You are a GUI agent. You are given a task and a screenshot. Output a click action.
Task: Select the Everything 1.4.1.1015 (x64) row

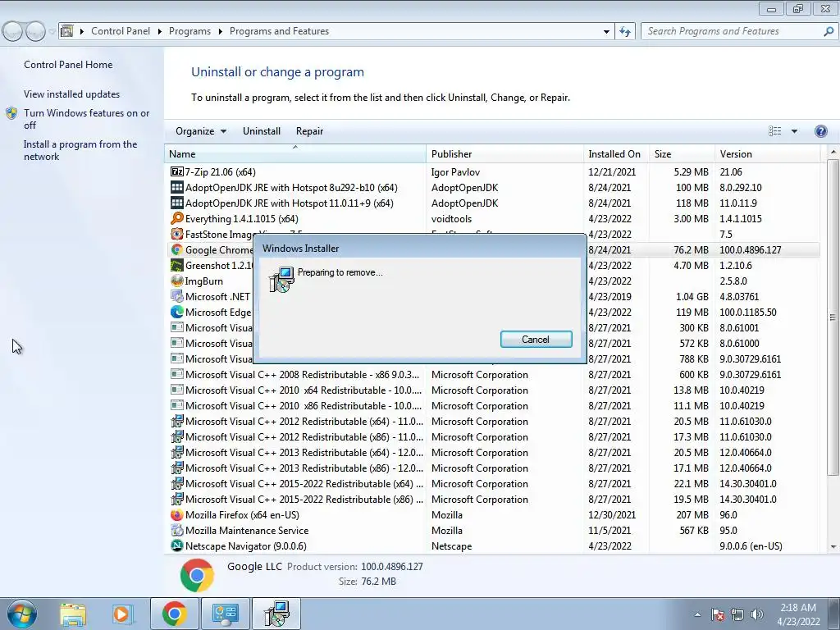point(492,218)
